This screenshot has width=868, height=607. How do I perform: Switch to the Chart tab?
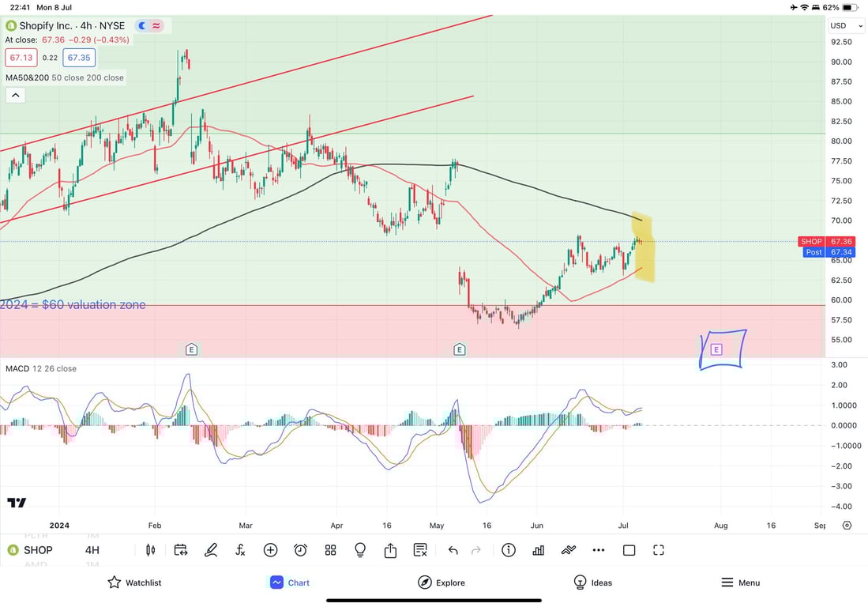point(290,582)
